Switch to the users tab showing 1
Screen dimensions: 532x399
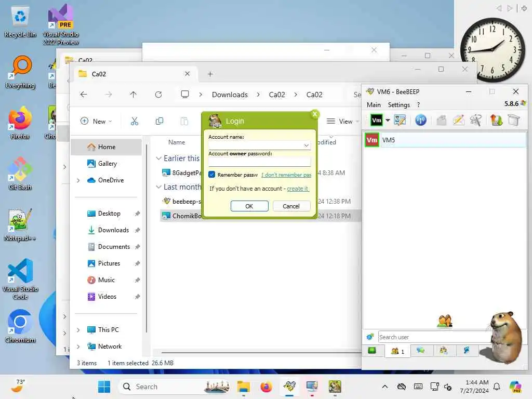397,351
